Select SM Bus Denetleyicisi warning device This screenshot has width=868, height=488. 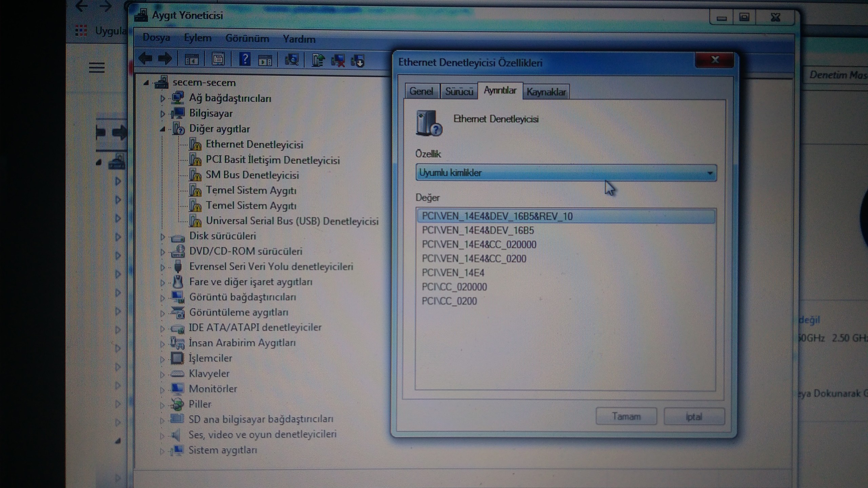(252, 175)
